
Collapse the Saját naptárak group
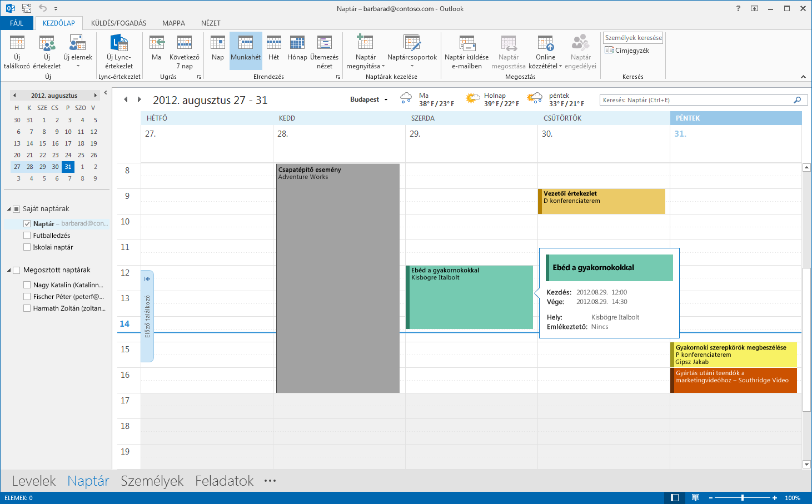tap(9, 209)
